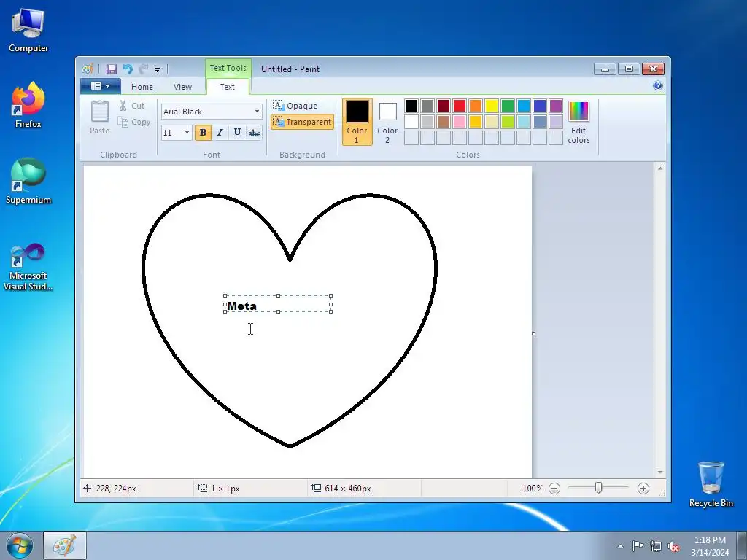Click the network tray icon
Screen dimensions: 747x560
656,547
